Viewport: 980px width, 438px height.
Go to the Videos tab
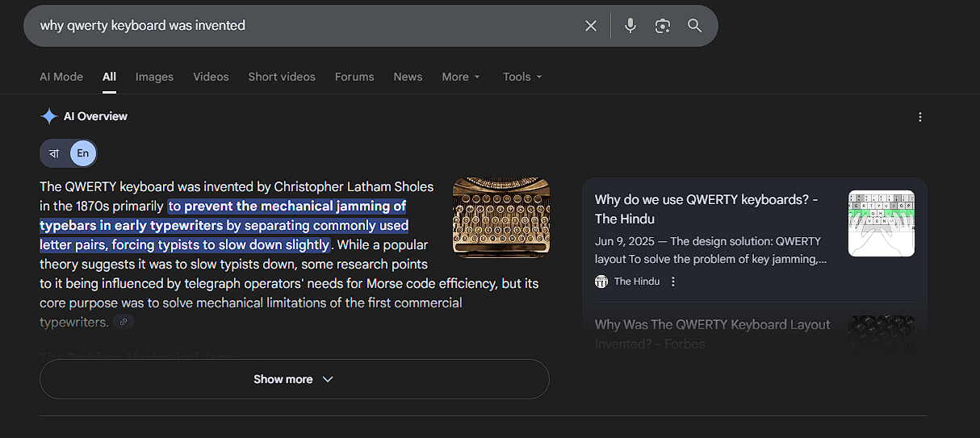click(x=211, y=77)
